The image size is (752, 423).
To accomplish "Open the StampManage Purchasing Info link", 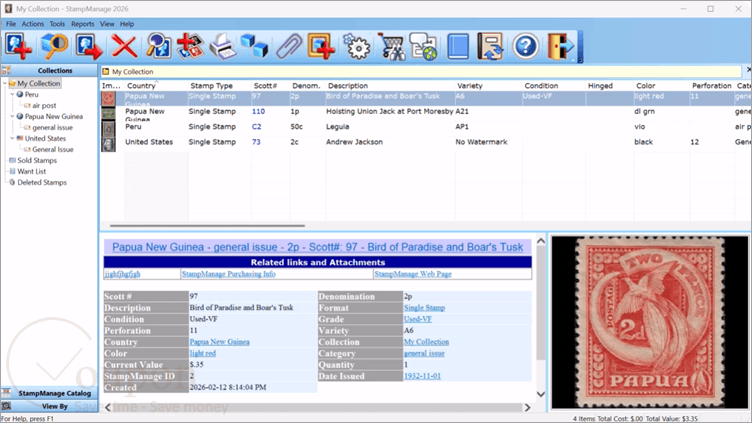I will pyautogui.click(x=229, y=274).
